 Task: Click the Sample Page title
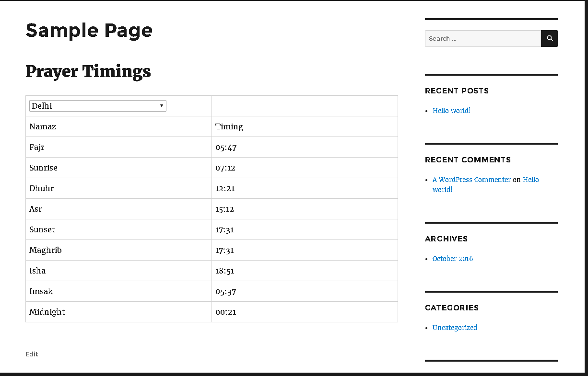pos(89,31)
